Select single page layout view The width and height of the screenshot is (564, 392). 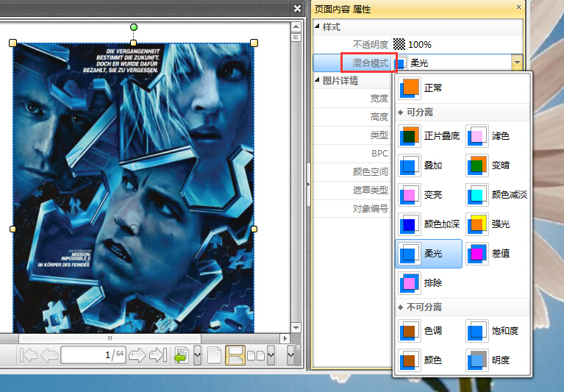(215, 355)
